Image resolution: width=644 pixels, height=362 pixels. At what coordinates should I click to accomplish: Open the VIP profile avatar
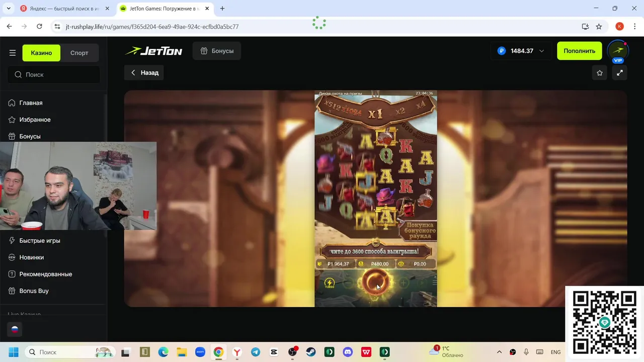coord(618,51)
